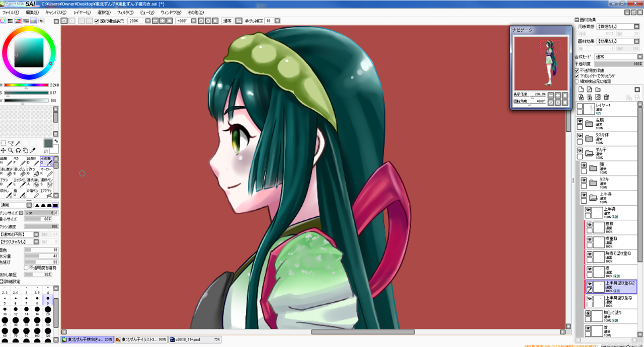Click the foreground color swatch
644x347 pixels.
pyautogui.click(x=48, y=143)
